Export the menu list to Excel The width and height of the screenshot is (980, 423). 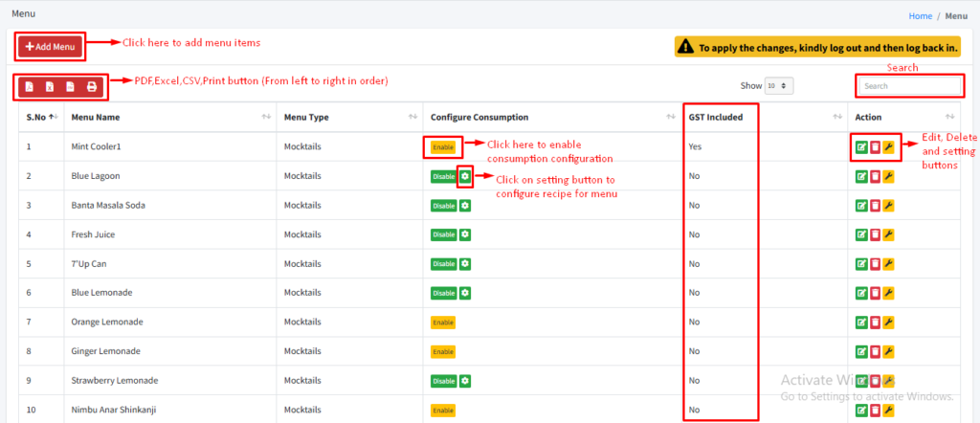(x=51, y=87)
